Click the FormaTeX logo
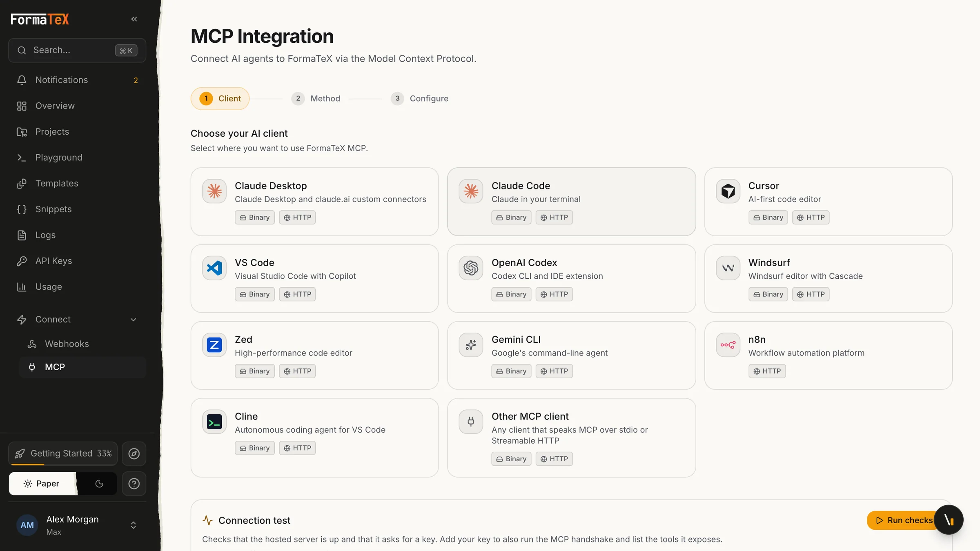Viewport: 980px width, 551px height. 40,19
